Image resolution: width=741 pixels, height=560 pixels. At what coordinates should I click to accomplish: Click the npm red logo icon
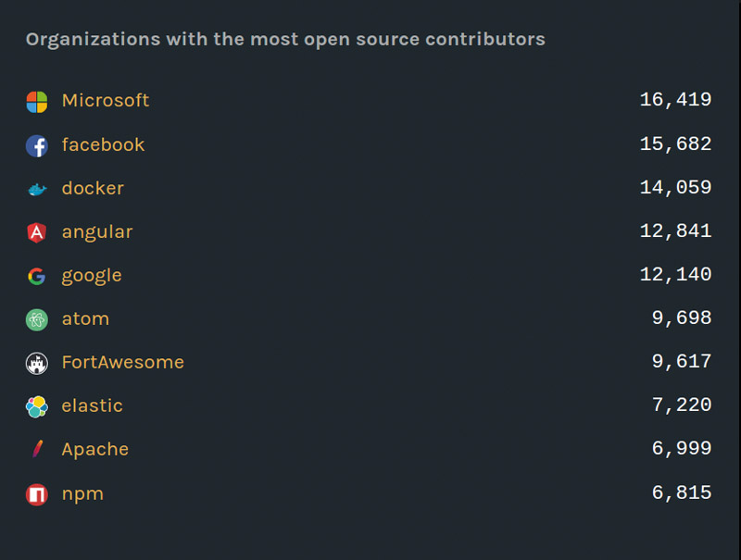pyautogui.click(x=37, y=494)
